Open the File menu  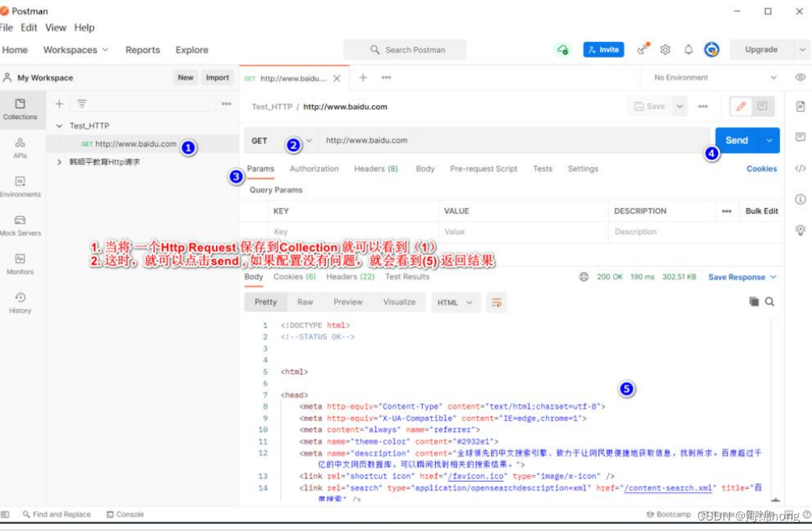(6, 28)
